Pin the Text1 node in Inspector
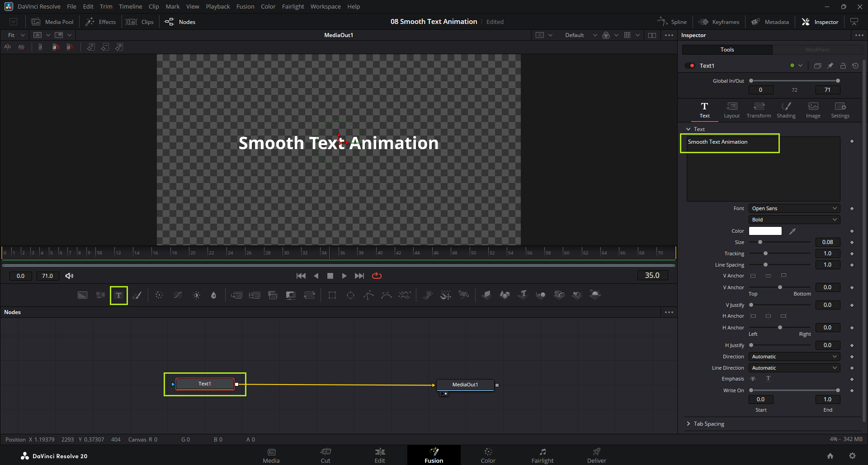 830,66
